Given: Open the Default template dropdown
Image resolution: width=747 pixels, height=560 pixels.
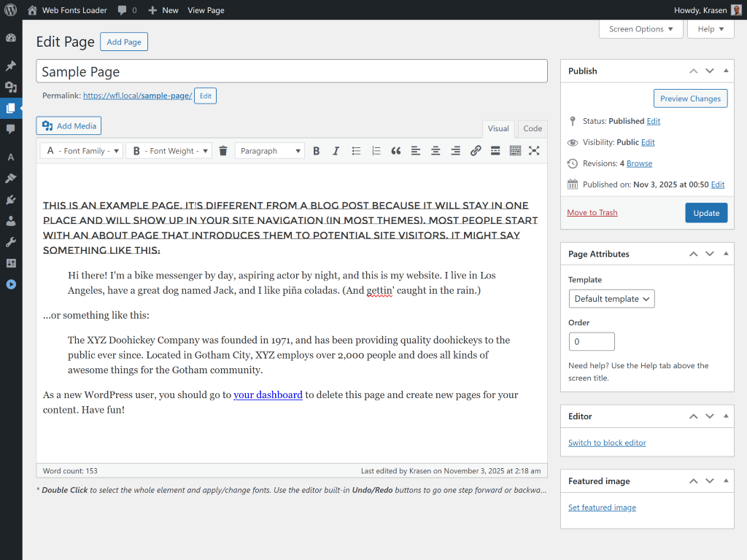Looking at the screenshot, I should coord(611,298).
